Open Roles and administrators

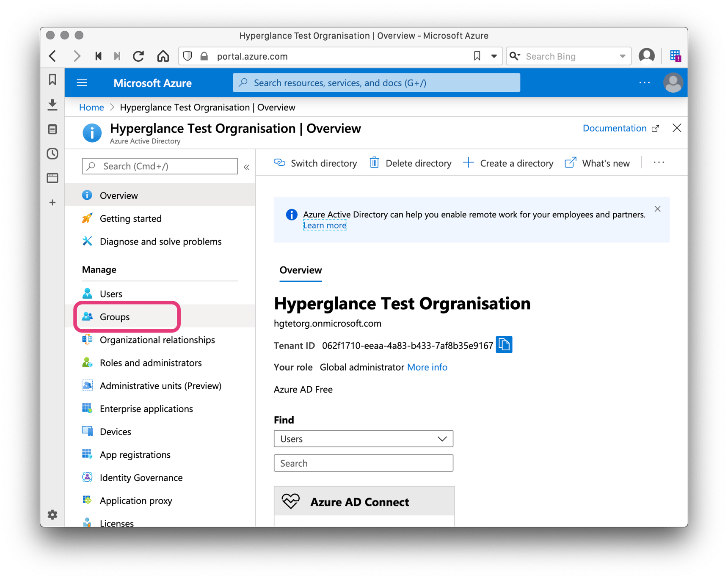[x=160, y=363]
